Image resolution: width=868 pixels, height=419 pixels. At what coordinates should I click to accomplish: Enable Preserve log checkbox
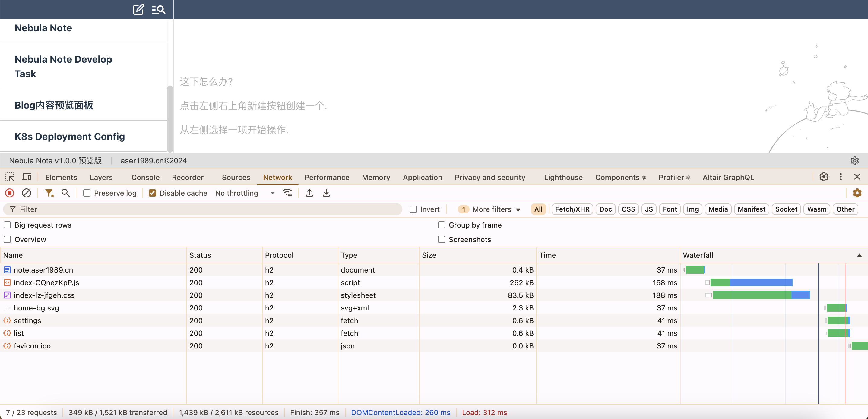coord(87,193)
